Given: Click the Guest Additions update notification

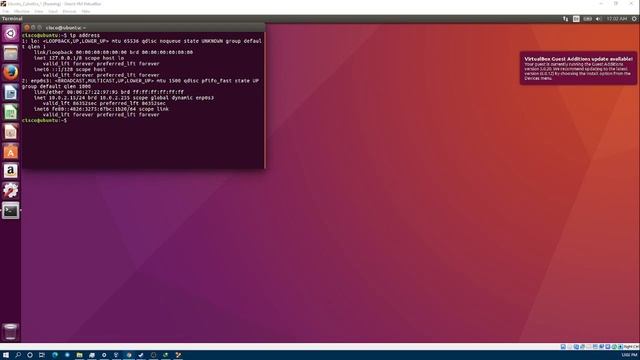Looking at the screenshot, I should [x=578, y=68].
